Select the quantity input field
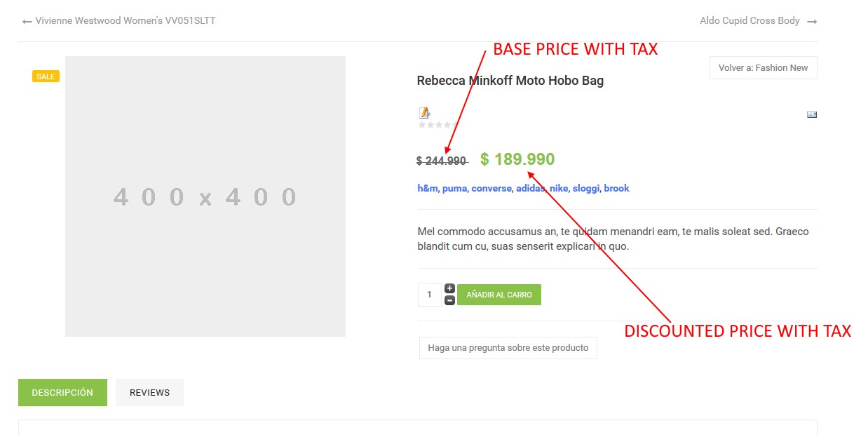 click(x=429, y=294)
